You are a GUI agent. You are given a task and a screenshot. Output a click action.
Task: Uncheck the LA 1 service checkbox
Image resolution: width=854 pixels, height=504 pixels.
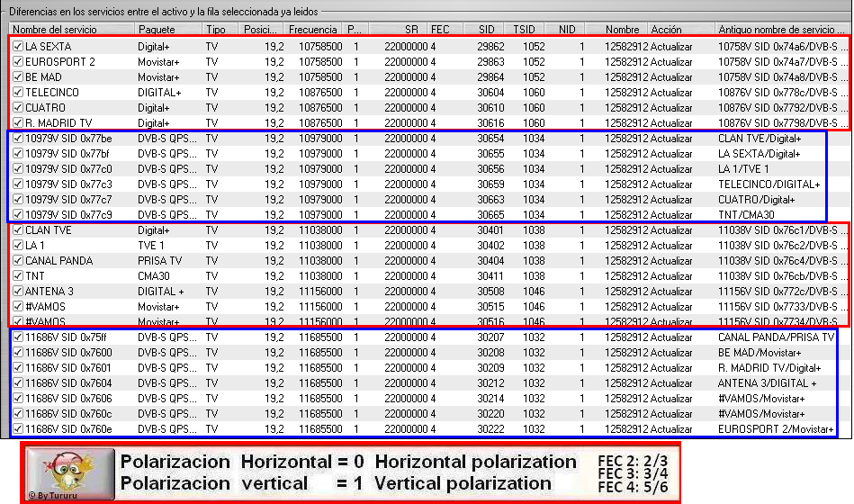[18, 245]
